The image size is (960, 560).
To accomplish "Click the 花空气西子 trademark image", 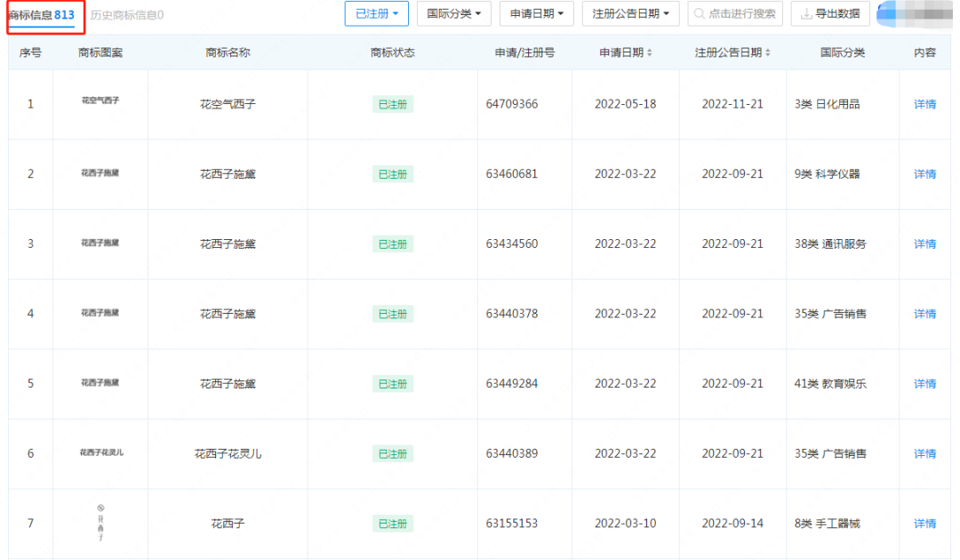I will 100,100.
